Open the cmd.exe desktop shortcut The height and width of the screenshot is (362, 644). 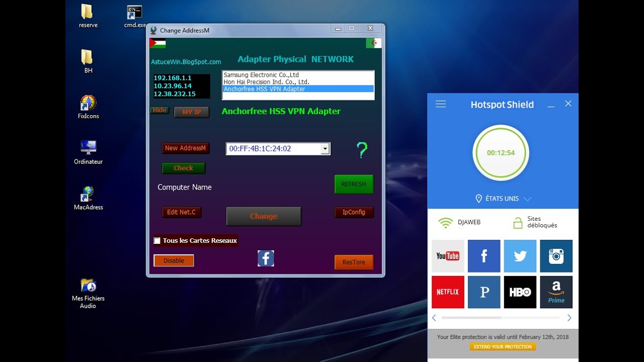tap(135, 16)
